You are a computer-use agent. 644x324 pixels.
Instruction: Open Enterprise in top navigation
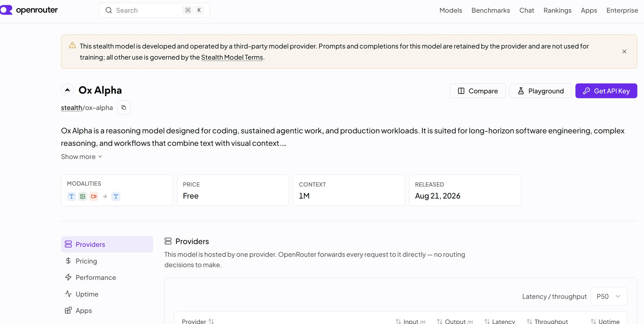[x=622, y=10]
